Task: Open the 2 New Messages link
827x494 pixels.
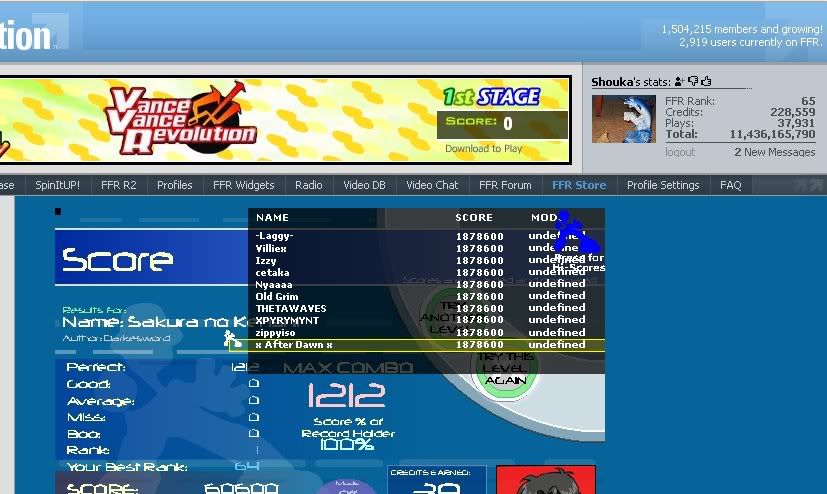Action: [x=774, y=152]
